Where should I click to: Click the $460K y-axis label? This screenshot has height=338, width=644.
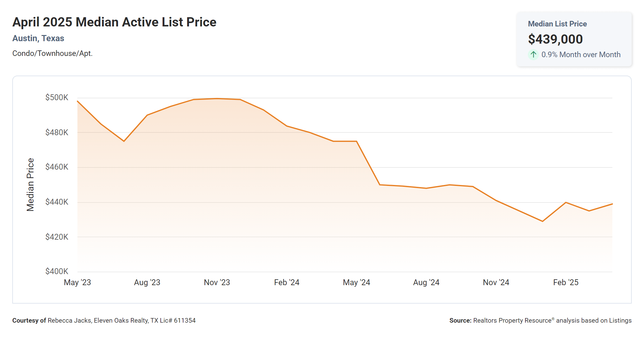click(x=57, y=167)
